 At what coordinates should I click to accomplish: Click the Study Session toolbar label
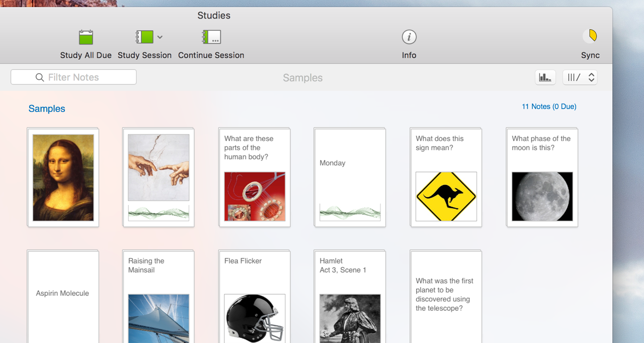(144, 55)
